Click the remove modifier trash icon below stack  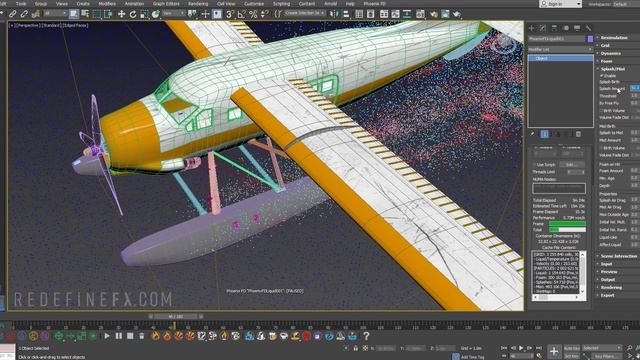click(578, 134)
